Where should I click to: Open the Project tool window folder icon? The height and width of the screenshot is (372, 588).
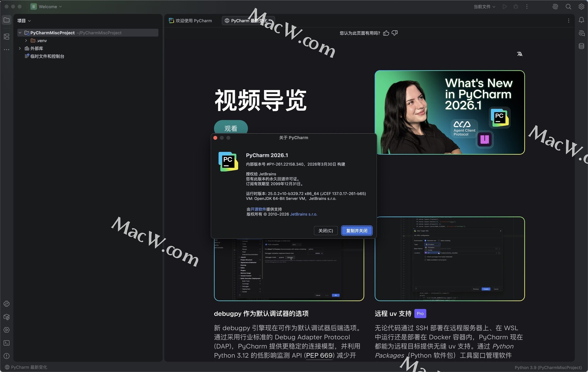[x=6, y=20]
